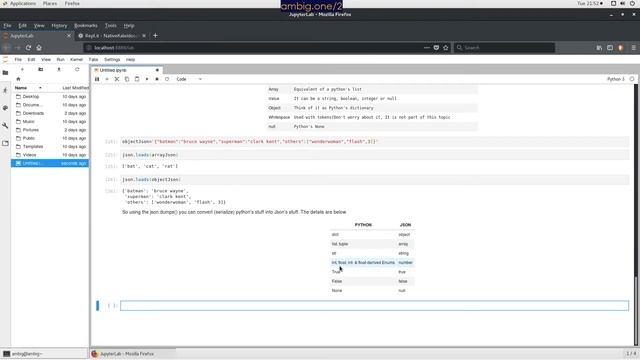This screenshot has height=360, width=640.
Task: Switch to the Repl.it browser tab
Action: coord(110,36)
